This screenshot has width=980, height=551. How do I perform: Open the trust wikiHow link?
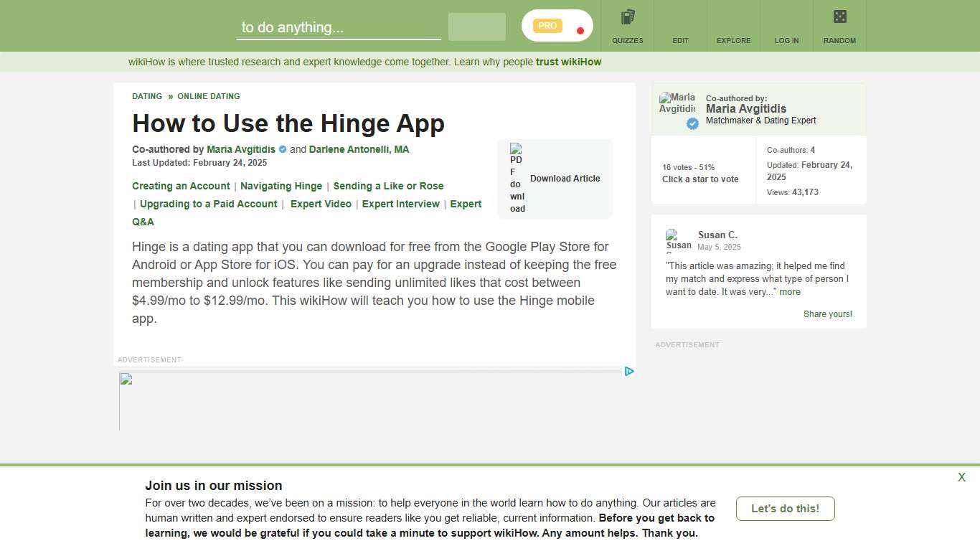(567, 62)
